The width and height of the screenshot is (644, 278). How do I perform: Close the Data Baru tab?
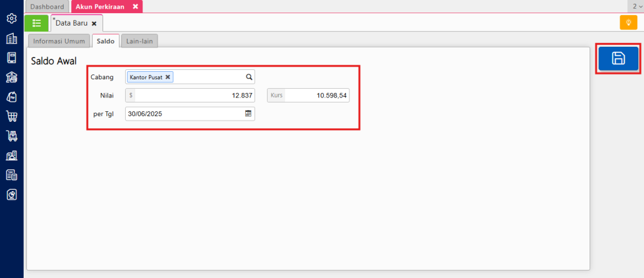point(94,23)
